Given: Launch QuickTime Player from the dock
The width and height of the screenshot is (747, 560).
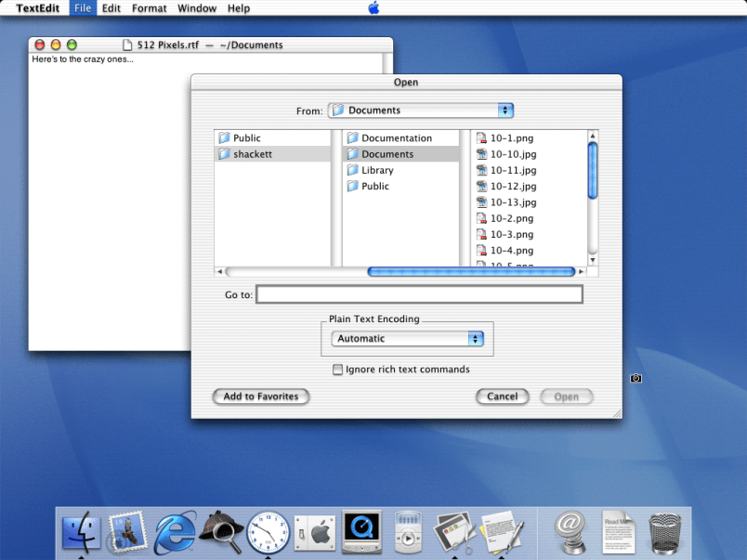Looking at the screenshot, I should click(360, 533).
